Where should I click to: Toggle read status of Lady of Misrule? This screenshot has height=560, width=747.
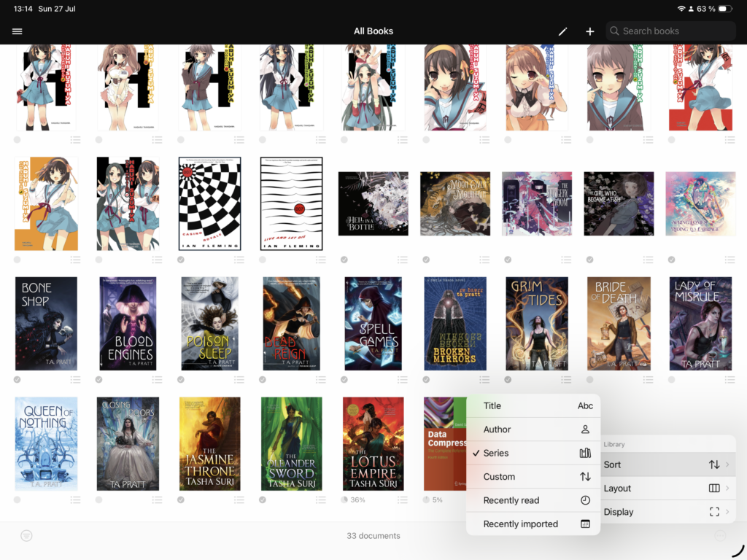pos(671,379)
